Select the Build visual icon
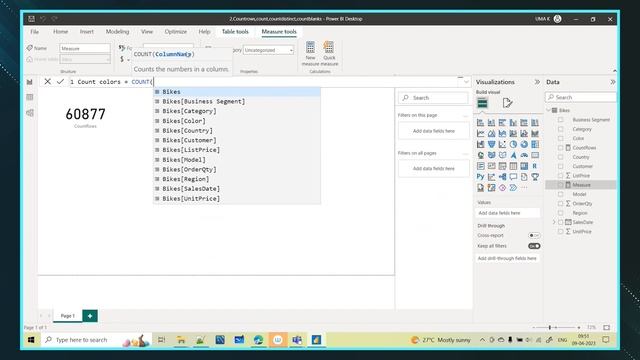640x360 pixels. coord(482,103)
